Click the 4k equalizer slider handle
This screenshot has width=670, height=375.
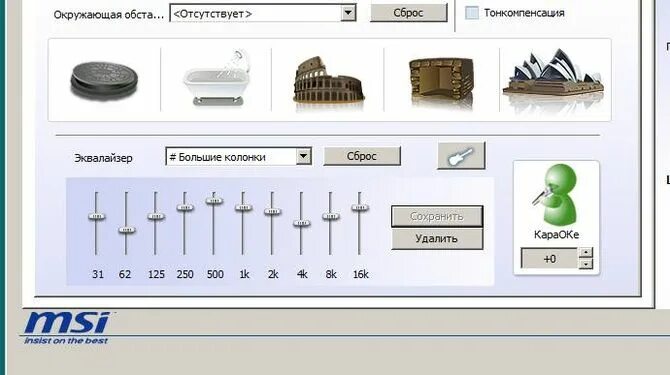(301, 223)
